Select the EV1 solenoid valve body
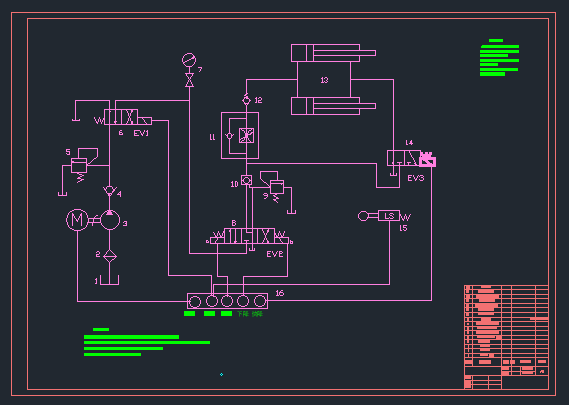Viewport: 569px width, 405px height. (121, 117)
